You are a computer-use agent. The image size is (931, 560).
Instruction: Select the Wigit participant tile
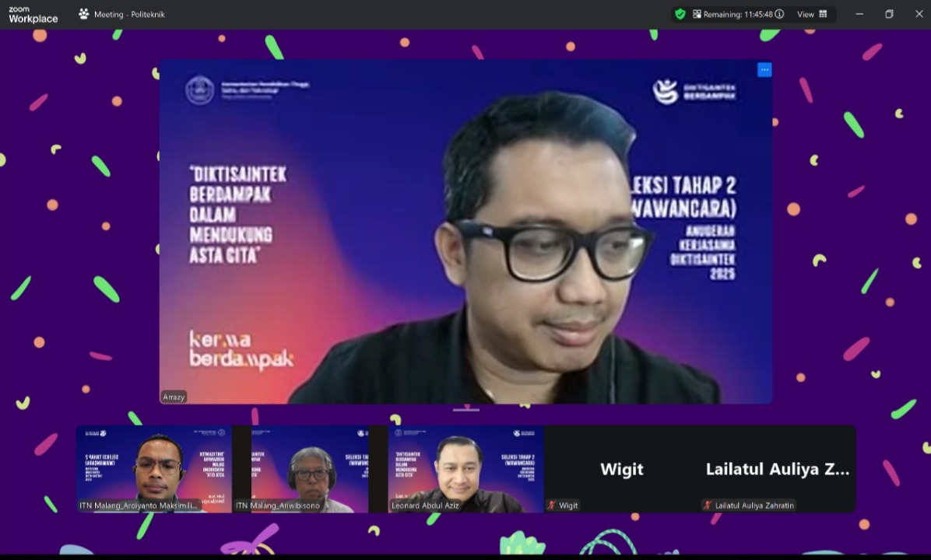click(x=621, y=469)
